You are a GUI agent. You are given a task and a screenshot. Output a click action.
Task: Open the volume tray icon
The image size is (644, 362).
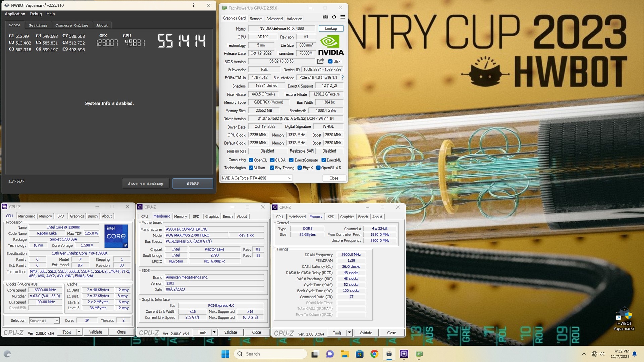(602, 354)
